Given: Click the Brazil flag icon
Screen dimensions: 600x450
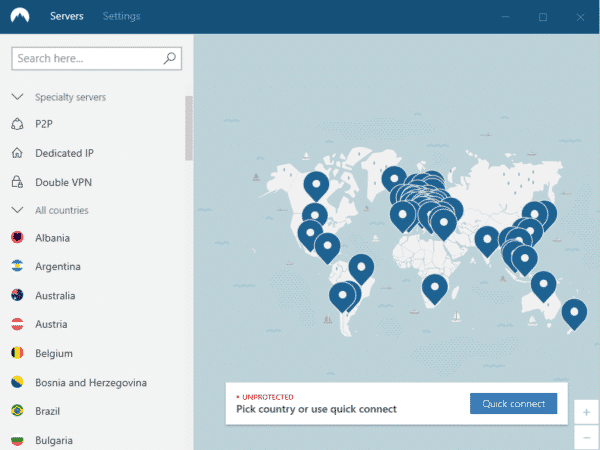Looking at the screenshot, I should point(17,411).
